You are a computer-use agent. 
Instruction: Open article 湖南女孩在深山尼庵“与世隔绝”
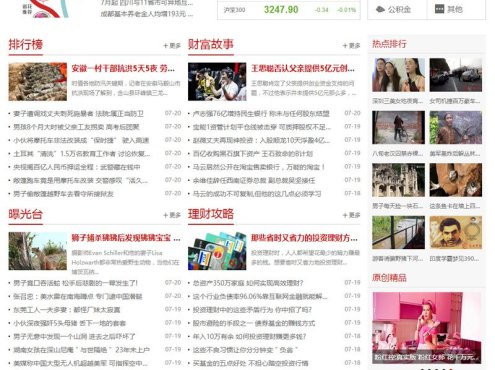(x=81, y=350)
